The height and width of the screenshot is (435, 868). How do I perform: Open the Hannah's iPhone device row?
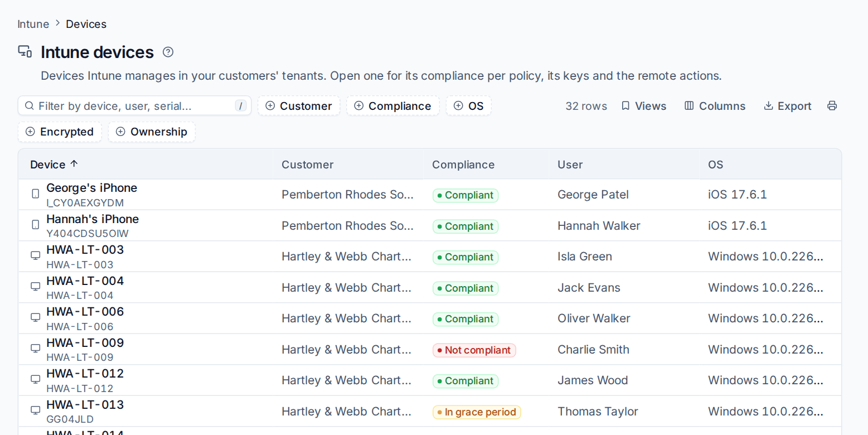coord(430,225)
